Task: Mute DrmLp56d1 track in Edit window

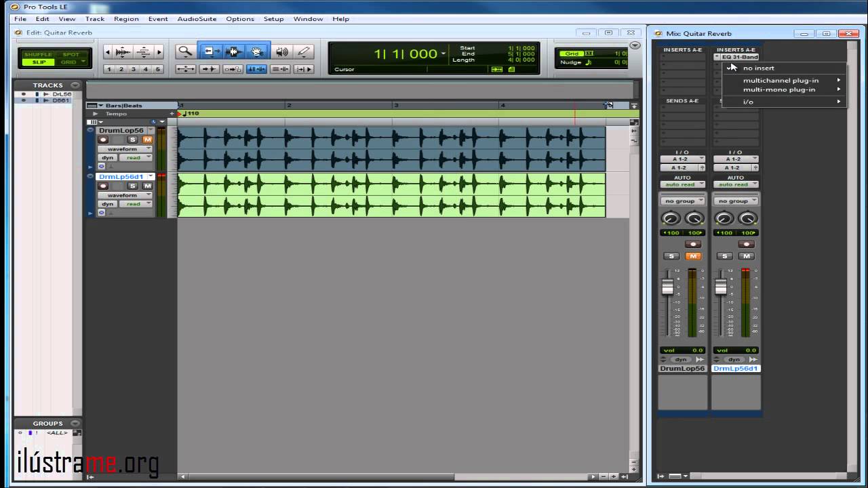Action: (x=147, y=186)
